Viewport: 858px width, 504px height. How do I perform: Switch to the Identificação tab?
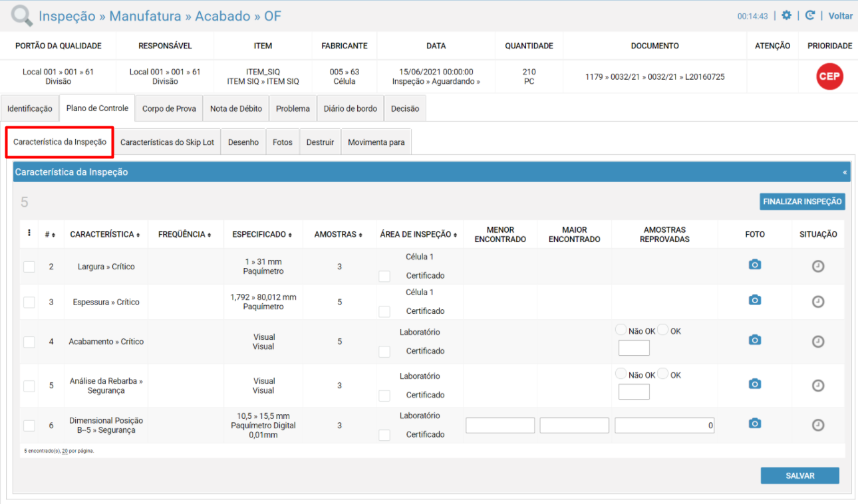coord(30,108)
